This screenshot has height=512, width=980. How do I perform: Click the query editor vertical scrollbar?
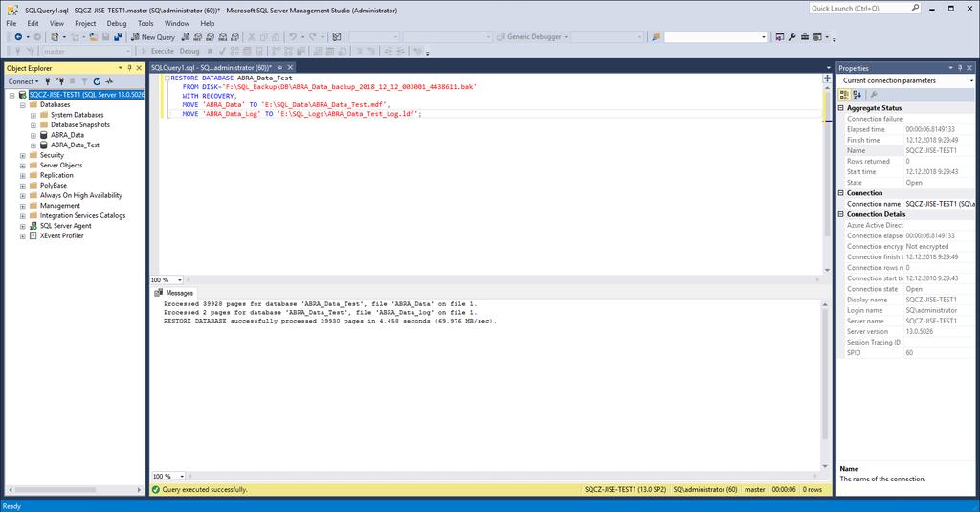point(827,178)
